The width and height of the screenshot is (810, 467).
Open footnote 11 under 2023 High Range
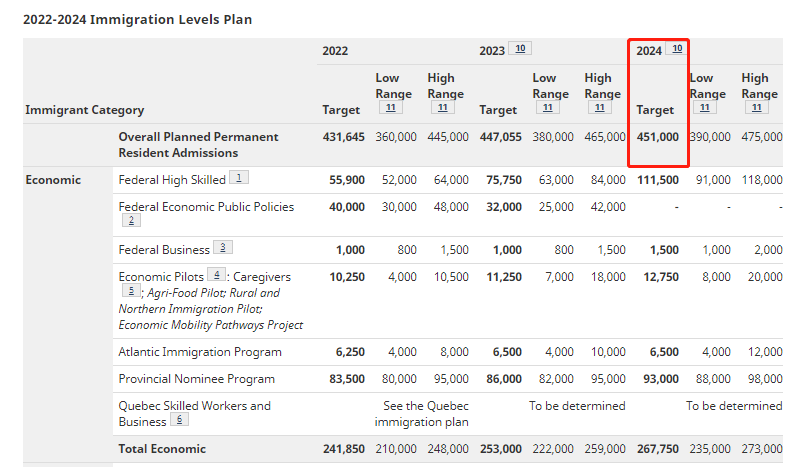pos(600,108)
